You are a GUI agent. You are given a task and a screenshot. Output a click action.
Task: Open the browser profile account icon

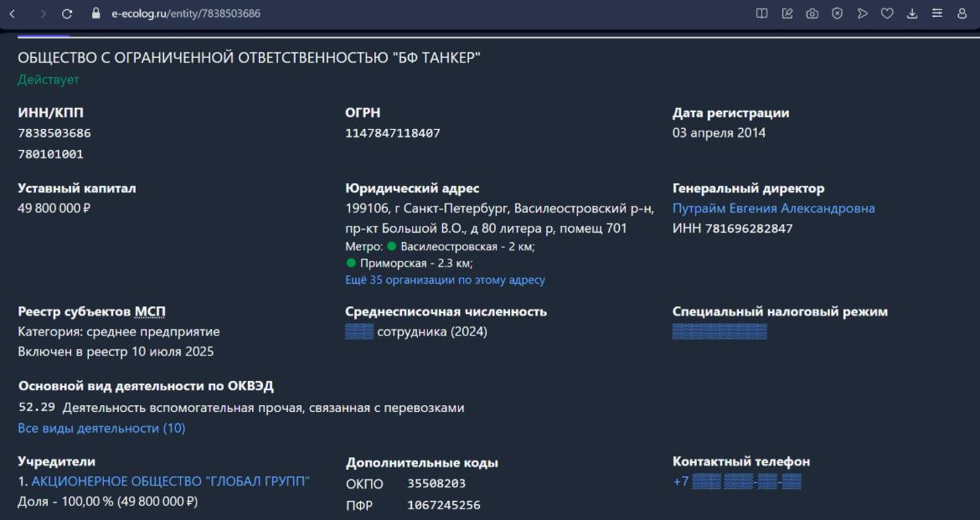962,13
